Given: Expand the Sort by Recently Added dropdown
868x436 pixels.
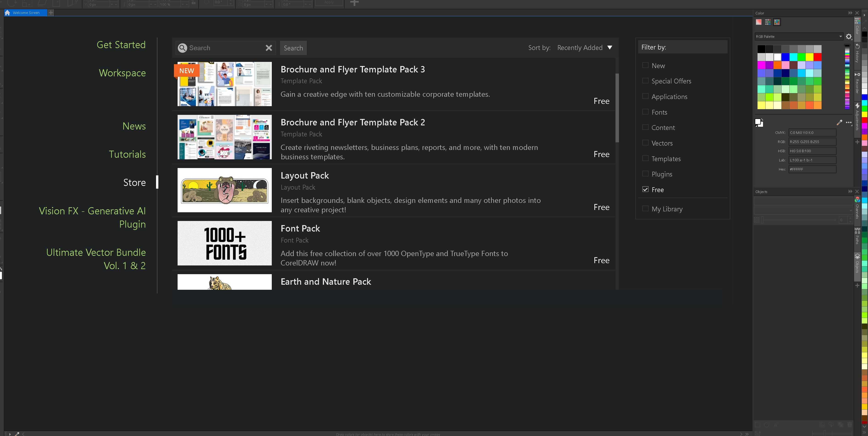Looking at the screenshot, I should (x=610, y=47).
